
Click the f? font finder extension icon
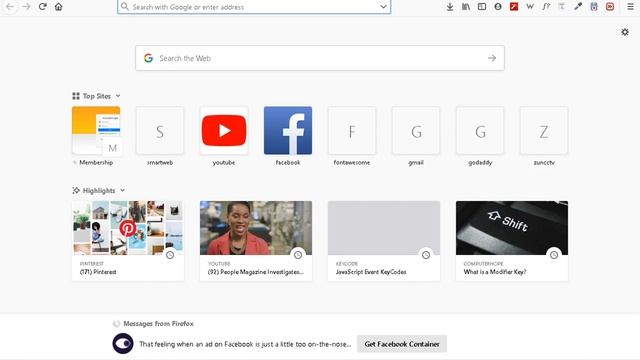click(x=546, y=7)
